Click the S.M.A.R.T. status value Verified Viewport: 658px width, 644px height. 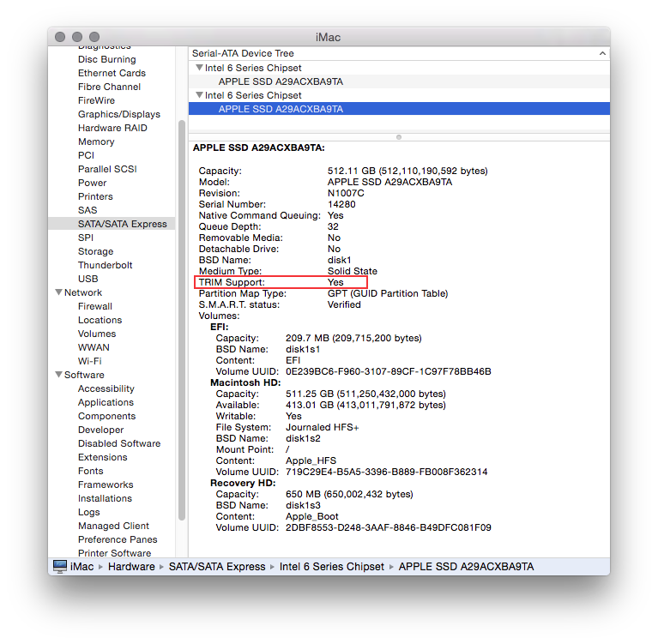344,304
